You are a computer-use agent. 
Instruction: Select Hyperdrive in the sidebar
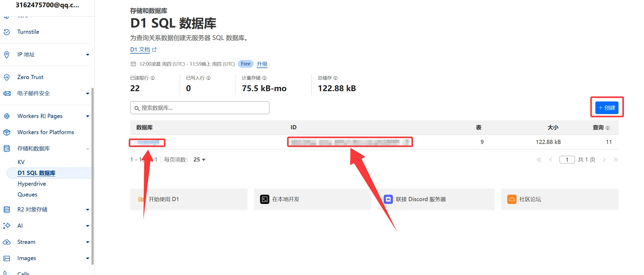click(x=32, y=184)
